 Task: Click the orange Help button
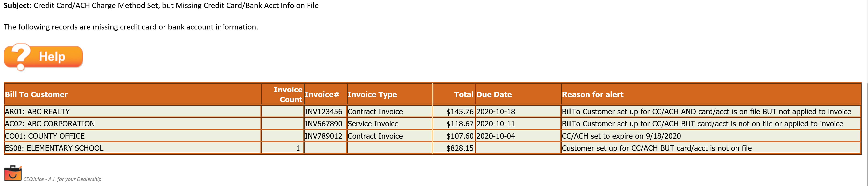click(43, 56)
